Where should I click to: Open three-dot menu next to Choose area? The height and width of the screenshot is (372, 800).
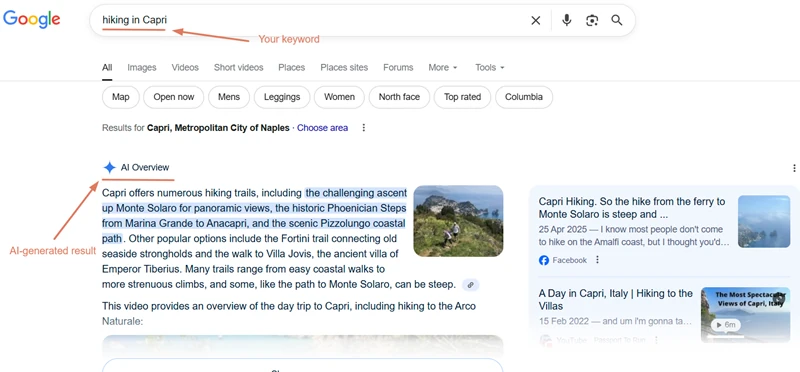[364, 128]
